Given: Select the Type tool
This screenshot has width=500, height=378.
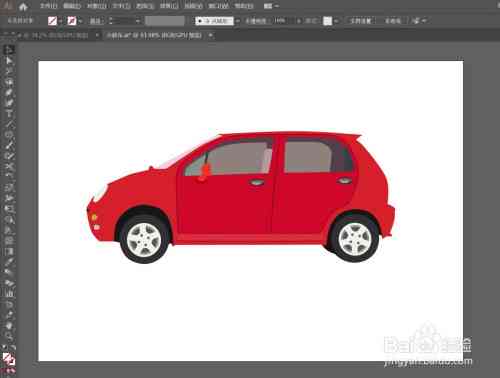Looking at the screenshot, I should click(9, 113).
